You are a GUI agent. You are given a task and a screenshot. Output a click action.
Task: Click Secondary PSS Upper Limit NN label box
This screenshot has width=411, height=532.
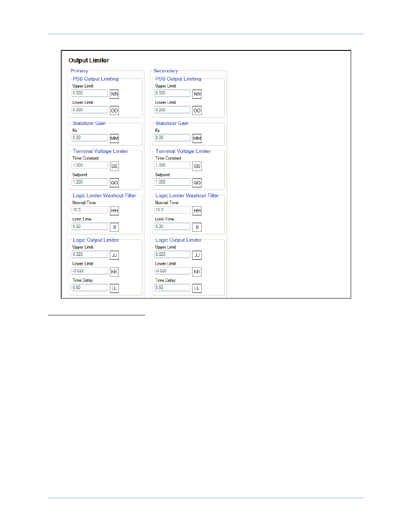pos(197,94)
